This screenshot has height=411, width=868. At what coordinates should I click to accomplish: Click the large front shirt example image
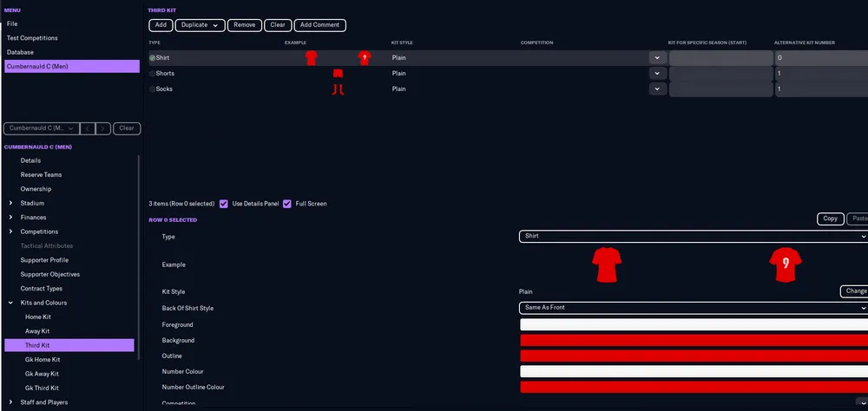608,264
